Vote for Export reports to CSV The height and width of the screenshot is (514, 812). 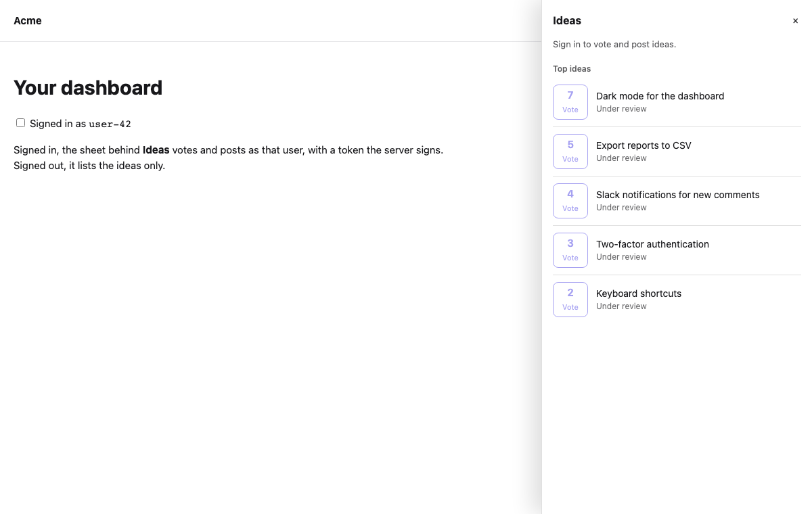point(570,151)
